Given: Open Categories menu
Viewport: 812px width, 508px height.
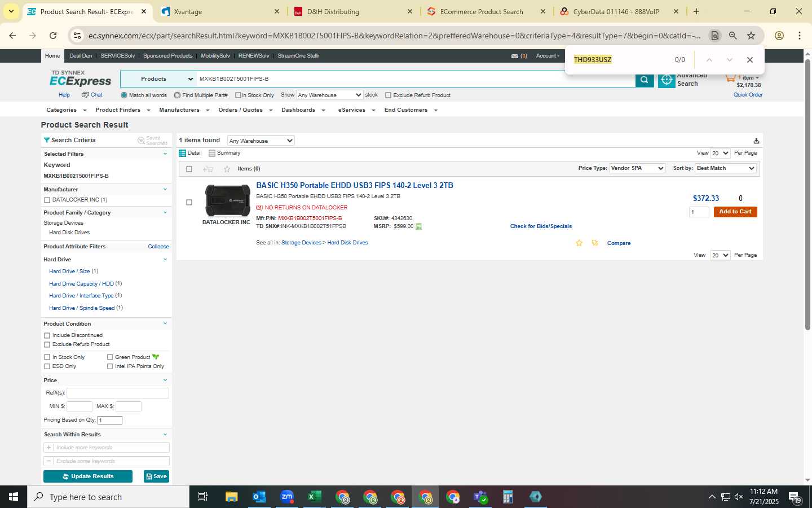Looking at the screenshot, I should tap(66, 110).
